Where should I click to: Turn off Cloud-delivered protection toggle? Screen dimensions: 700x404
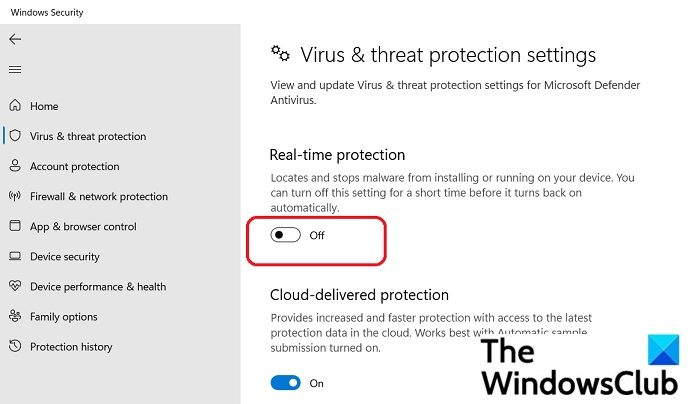[285, 383]
